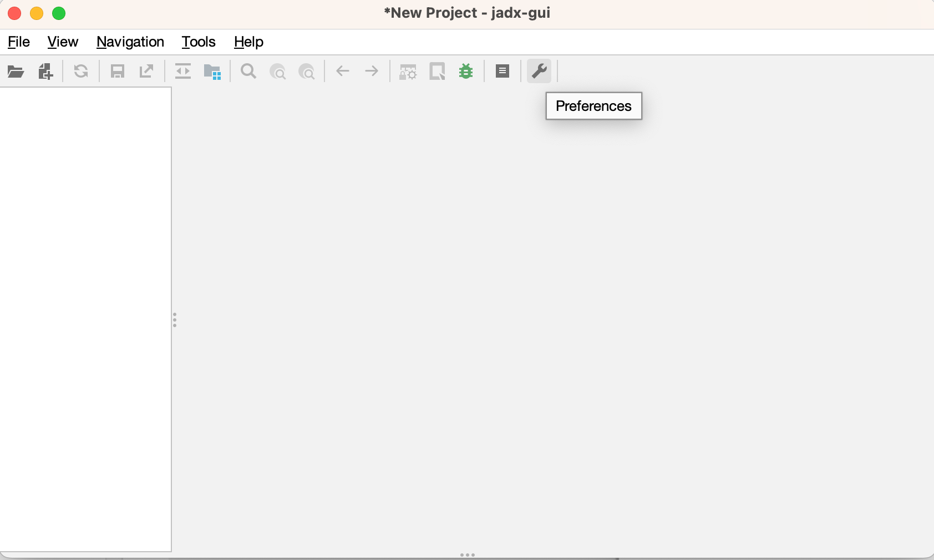The image size is (934, 560).
Task: Open the Help menu
Action: click(x=248, y=42)
